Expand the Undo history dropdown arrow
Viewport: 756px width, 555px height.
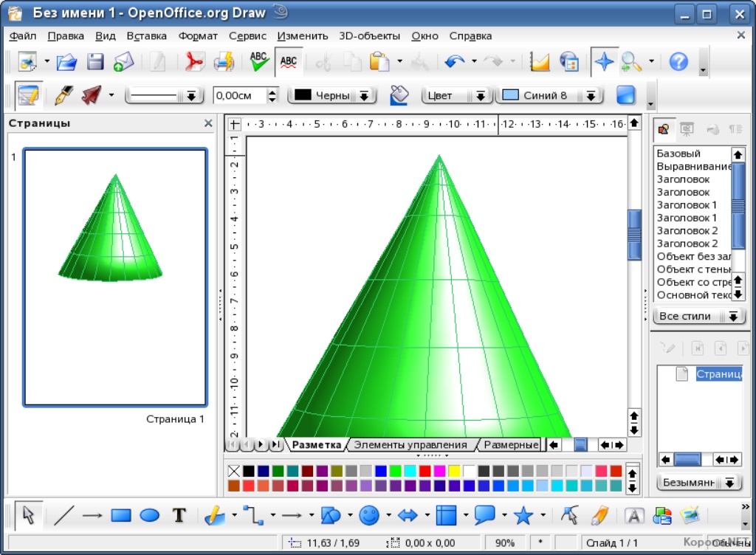click(474, 62)
